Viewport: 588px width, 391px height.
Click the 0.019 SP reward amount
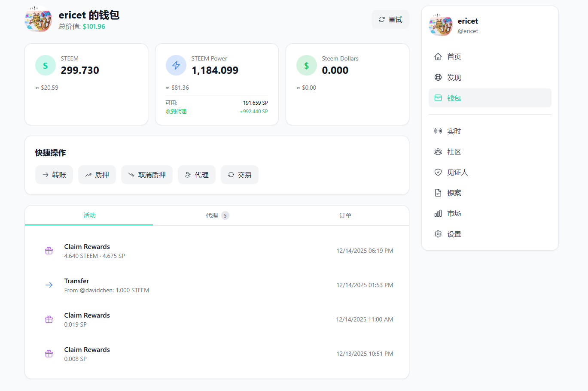[x=76, y=325]
